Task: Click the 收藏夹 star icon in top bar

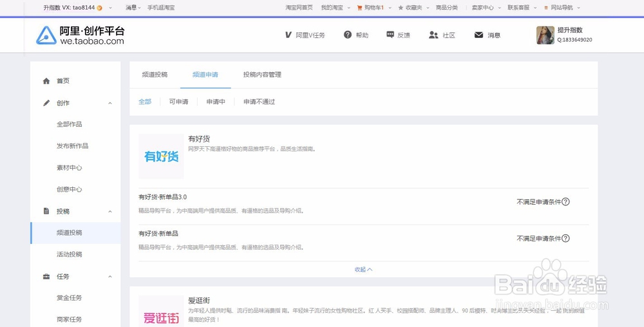Action: 401,7
